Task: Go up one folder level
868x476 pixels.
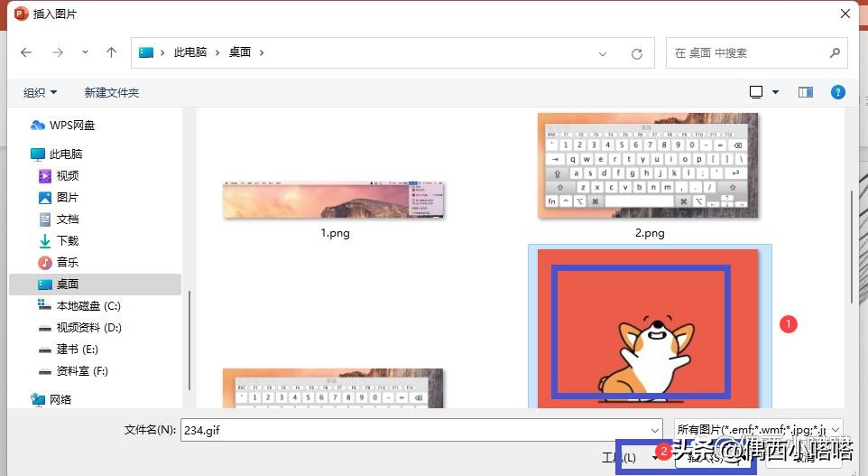Action: point(111,52)
